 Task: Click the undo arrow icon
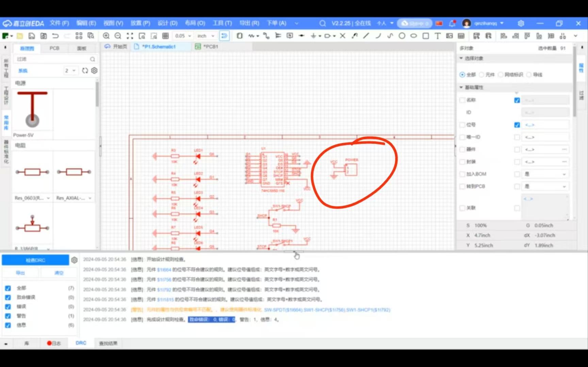[x=55, y=36]
